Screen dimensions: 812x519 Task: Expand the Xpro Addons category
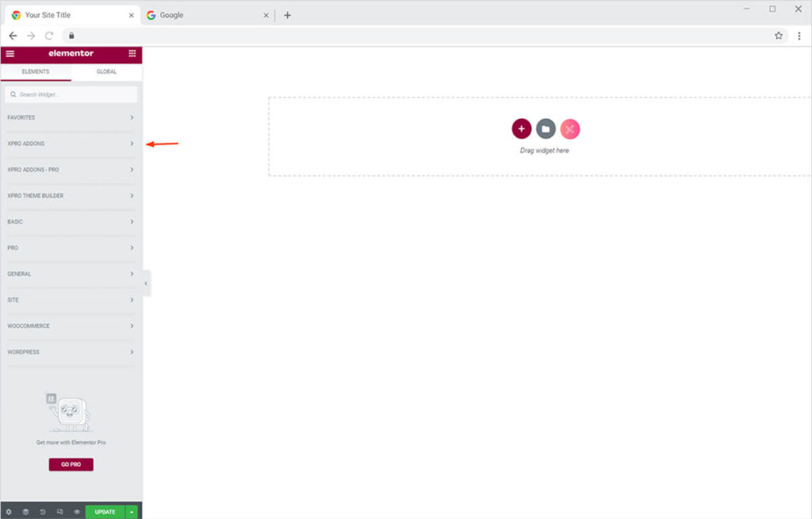(x=71, y=143)
